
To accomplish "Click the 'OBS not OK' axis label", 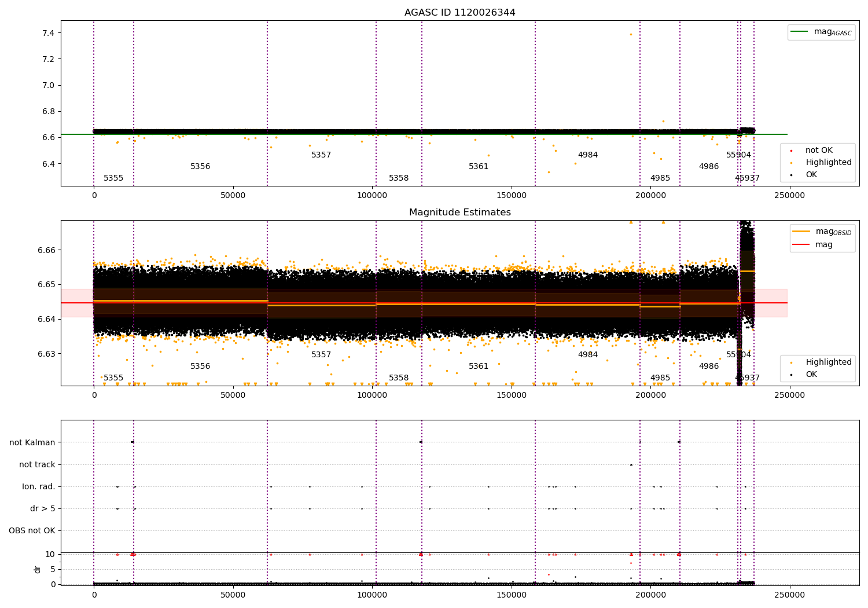I will [x=32, y=531].
